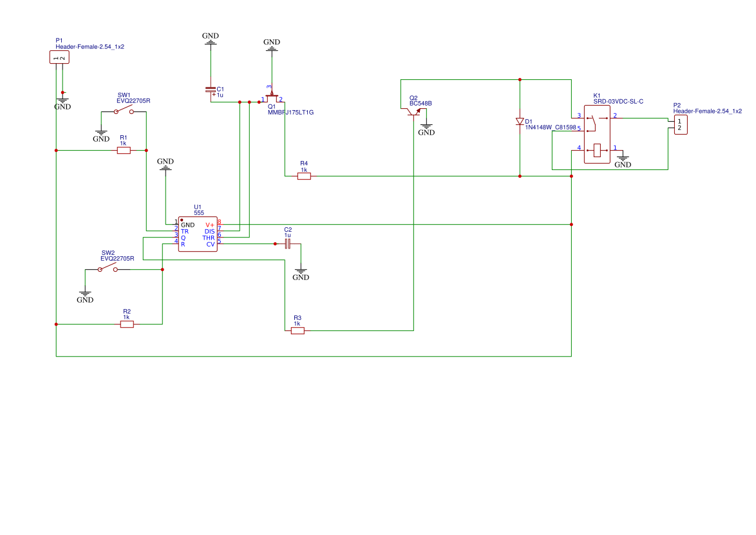Click the GND symbol under relay pin 1
Image resolution: width=756 pixels, height=535 pixels.
(x=623, y=162)
